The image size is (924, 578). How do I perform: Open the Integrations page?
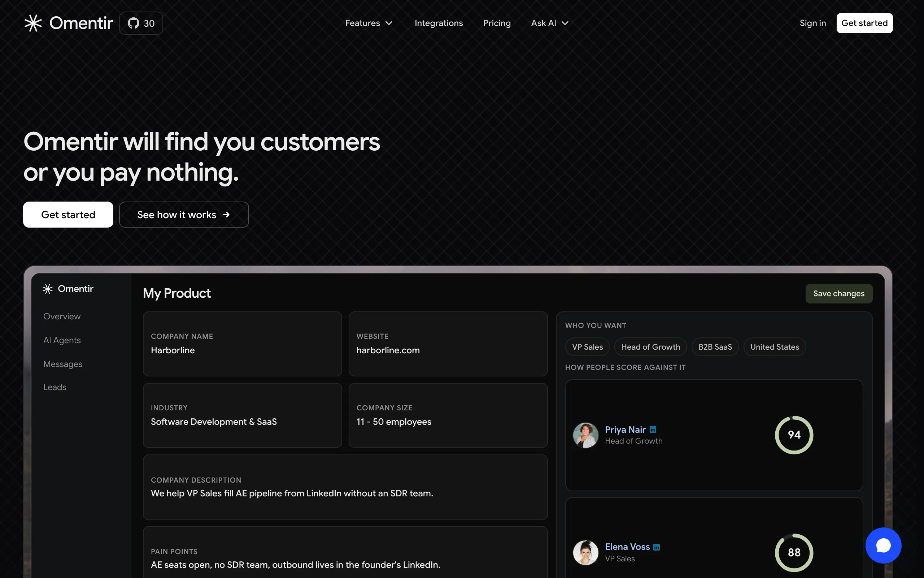439,23
